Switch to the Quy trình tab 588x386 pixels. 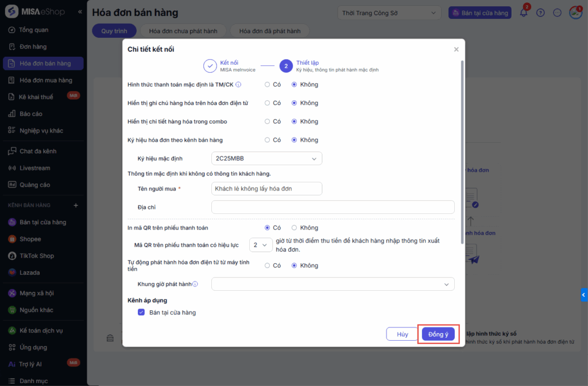pyautogui.click(x=114, y=31)
